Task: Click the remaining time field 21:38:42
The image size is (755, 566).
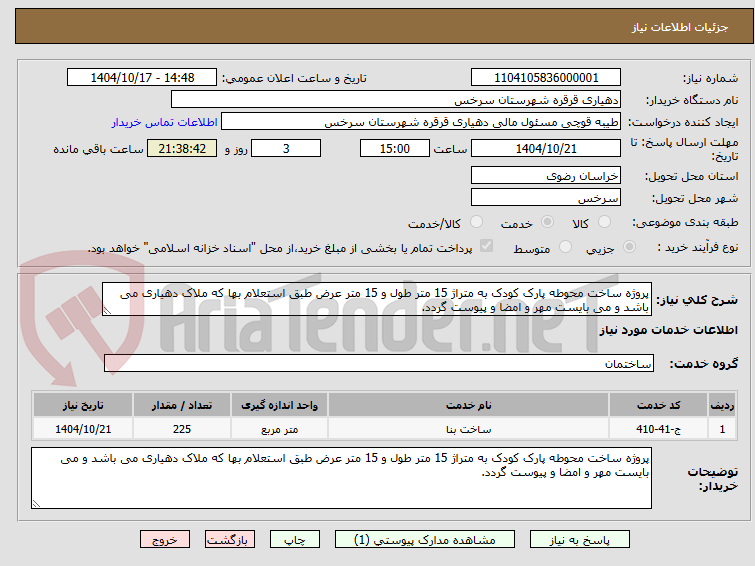Action: pyautogui.click(x=182, y=148)
